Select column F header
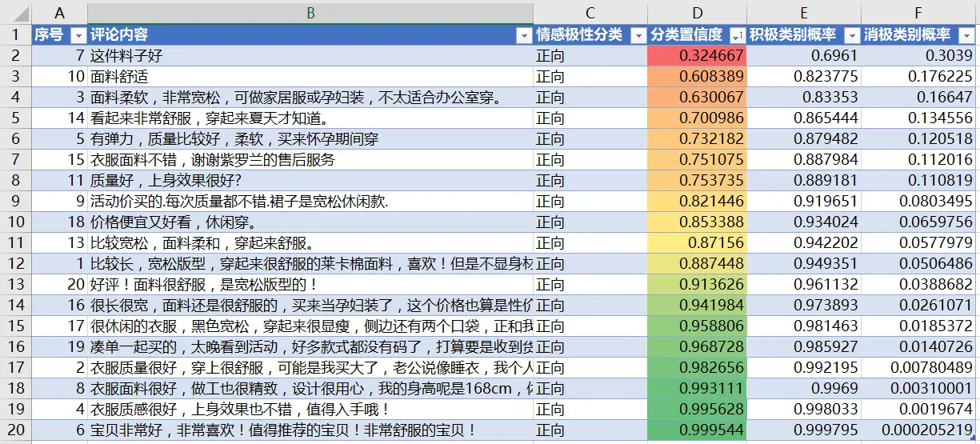The height and width of the screenshot is (444, 980). tap(918, 13)
